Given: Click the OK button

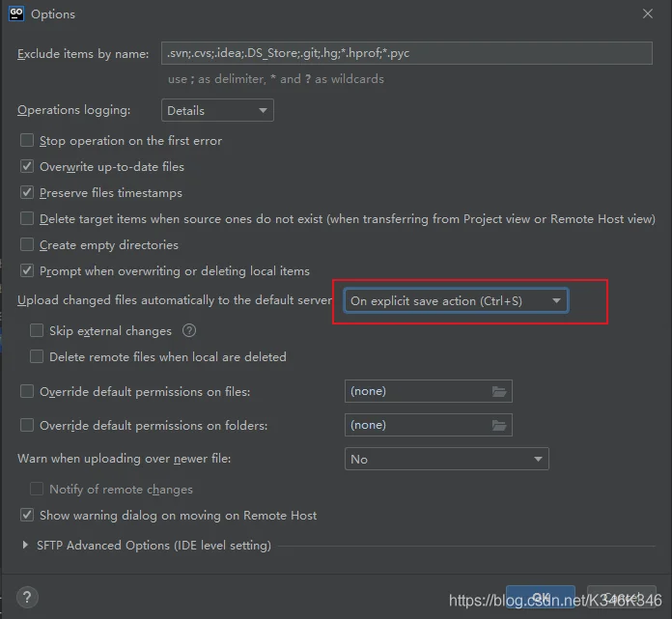Looking at the screenshot, I should coord(541,598).
